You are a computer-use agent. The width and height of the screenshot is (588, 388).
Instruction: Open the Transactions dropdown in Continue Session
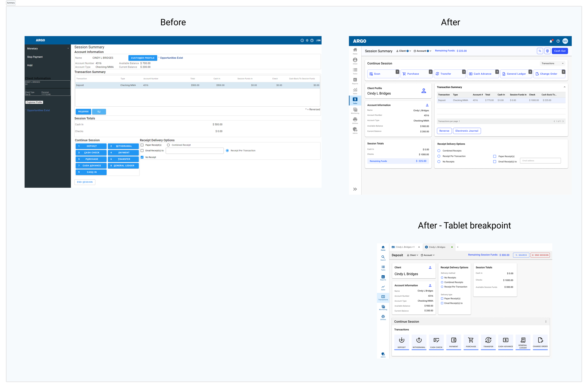[552, 64]
